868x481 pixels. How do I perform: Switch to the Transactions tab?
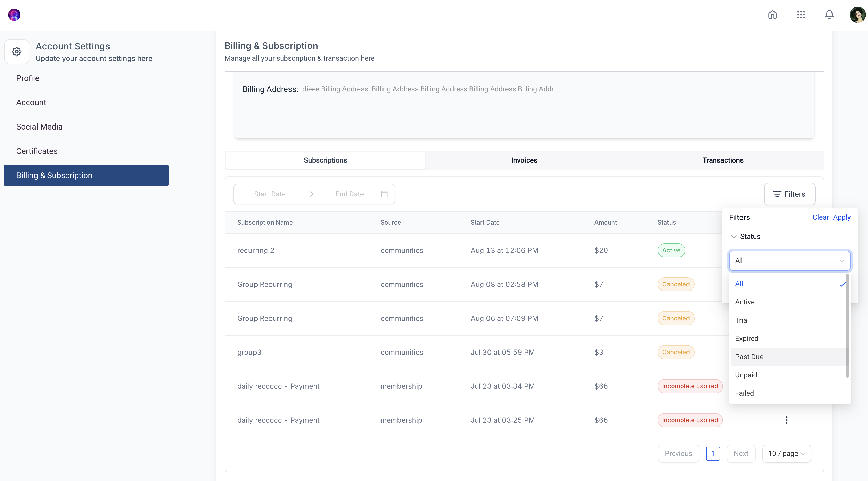pyautogui.click(x=723, y=160)
